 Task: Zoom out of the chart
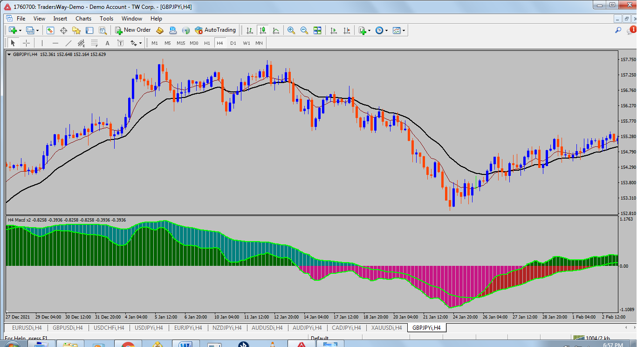pyautogui.click(x=304, y=30)
